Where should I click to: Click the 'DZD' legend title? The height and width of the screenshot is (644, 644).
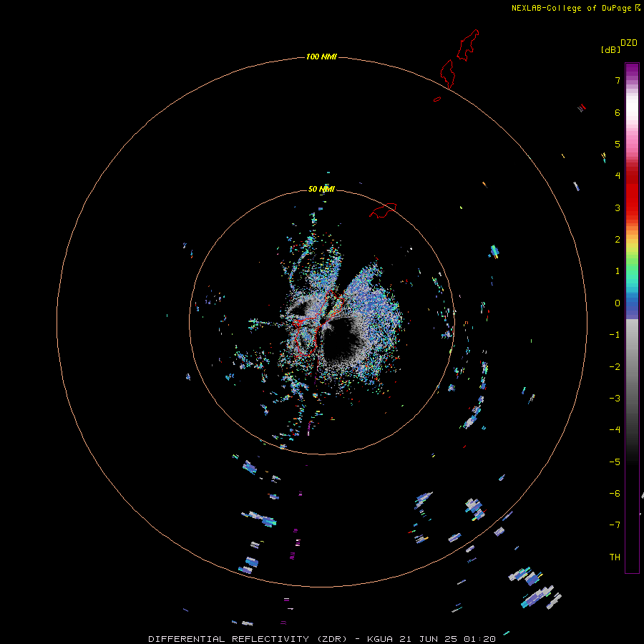click(x=629, y=43)
